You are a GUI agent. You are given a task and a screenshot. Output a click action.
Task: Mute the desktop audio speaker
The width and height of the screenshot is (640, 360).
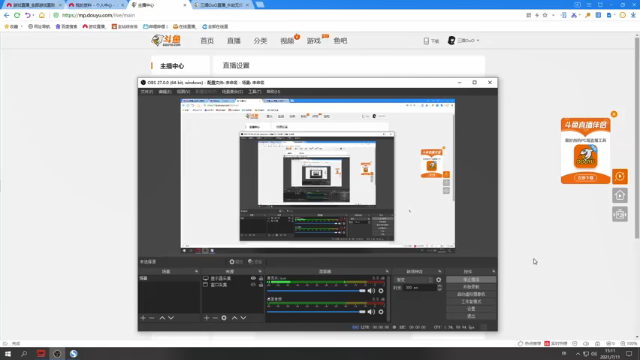[371, 312]
